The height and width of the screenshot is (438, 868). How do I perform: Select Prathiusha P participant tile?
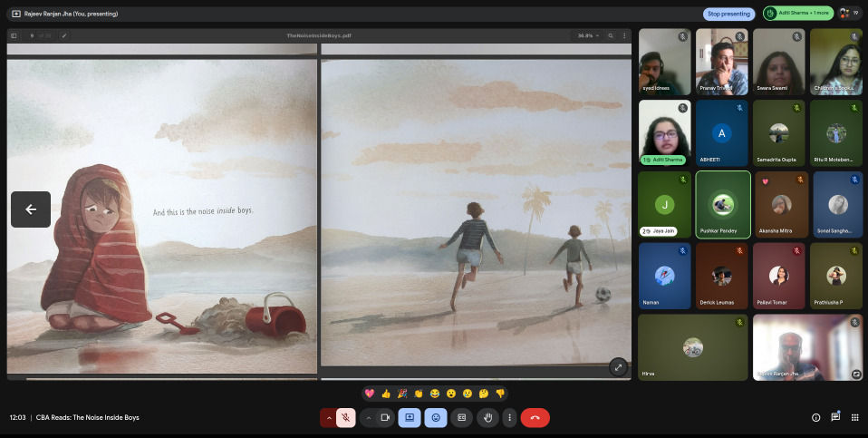point(836,276)
